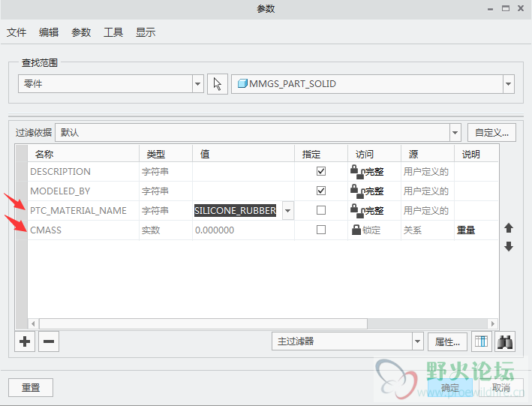Open the 主过滤器 dropdown
The width and height of the screenshot is (532, 406).
coord(418,341)
